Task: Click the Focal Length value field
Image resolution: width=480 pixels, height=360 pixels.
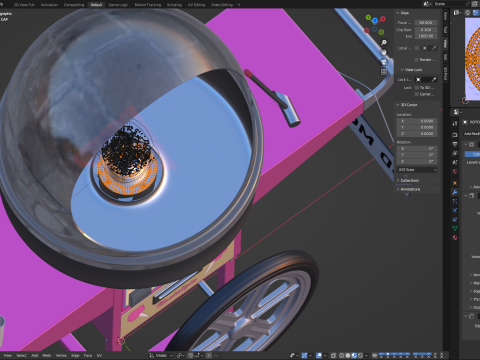Action: (426, 22)
